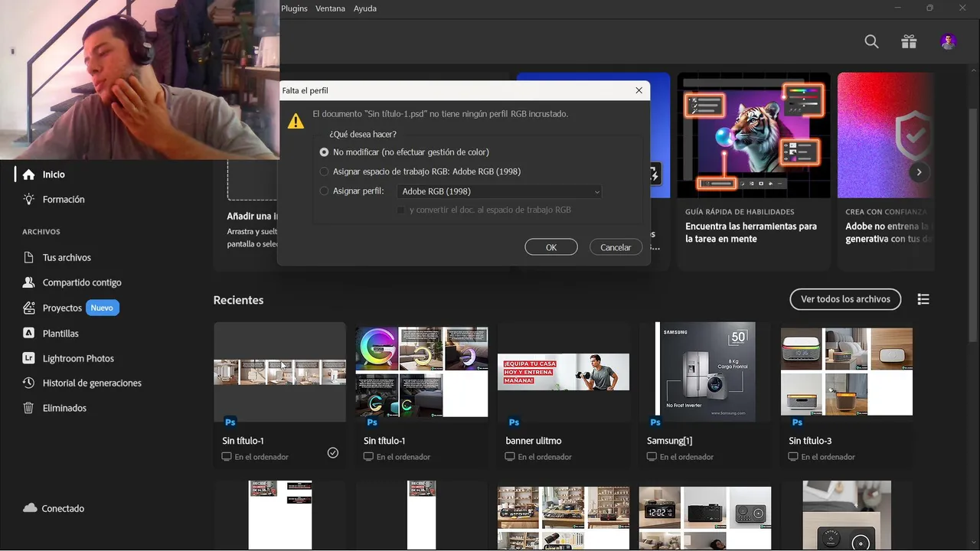Click the banner ulitmo file name
Screen dimensions: 980x551
(534, 441)
